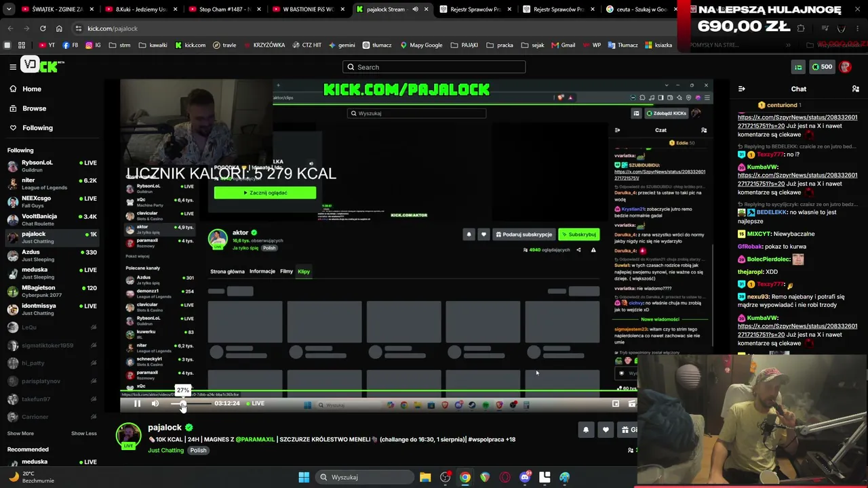Open offline sigmatiktoker1959 channel in the sidebar
The image size is (868, 488).
(x=52, y=345)
